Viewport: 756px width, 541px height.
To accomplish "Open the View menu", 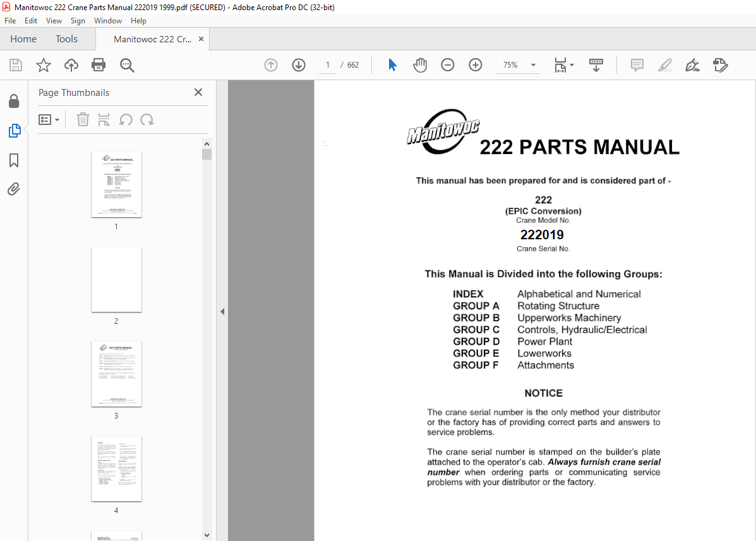I will [x=54, y=21].
